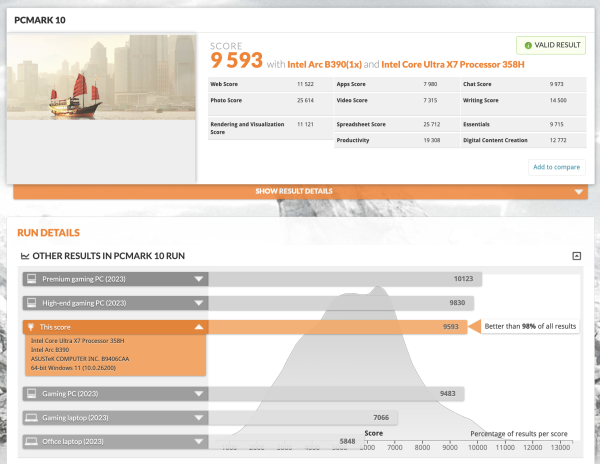Click the trophy icon on This score row

point(31,327)
